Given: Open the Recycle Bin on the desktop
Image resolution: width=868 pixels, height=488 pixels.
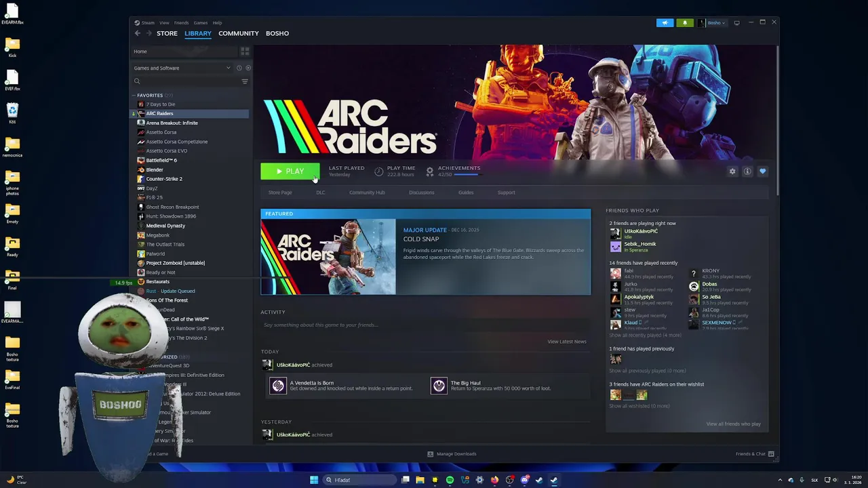Looking at the screenshot, I should [x=12, y=113].
